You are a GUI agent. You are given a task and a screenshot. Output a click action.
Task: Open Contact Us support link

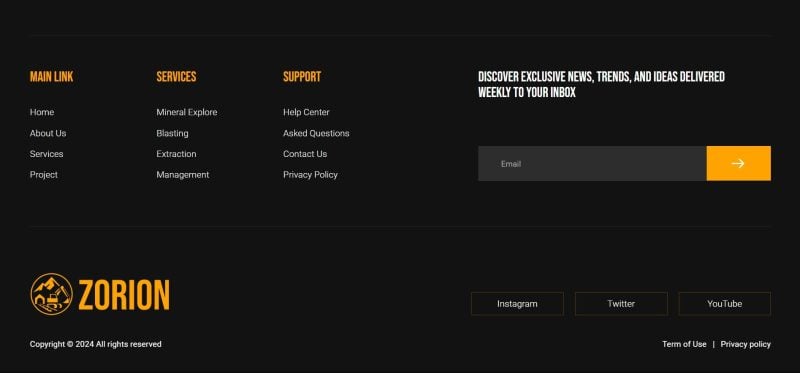(305, 154)
